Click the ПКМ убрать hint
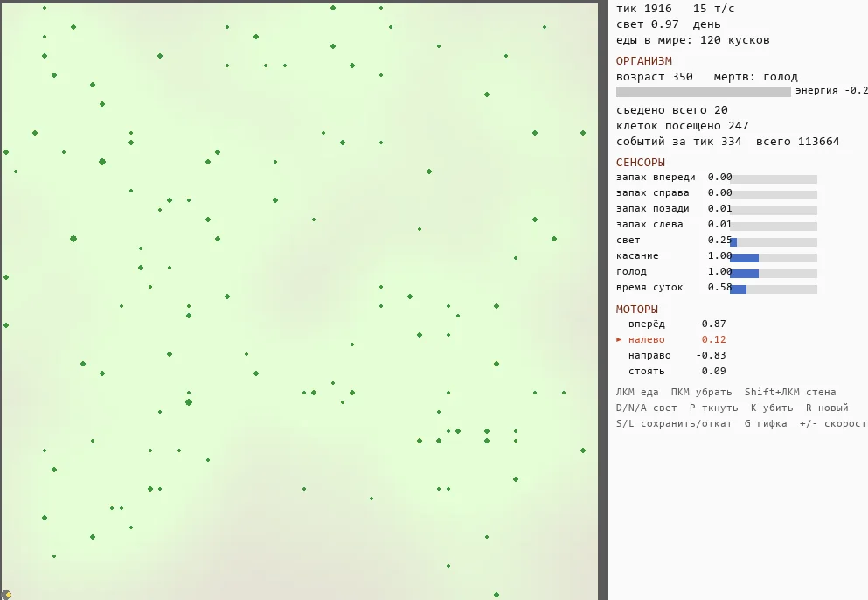Screen dimensions: 868x600 pyautogui.click(x=701, y=392)
